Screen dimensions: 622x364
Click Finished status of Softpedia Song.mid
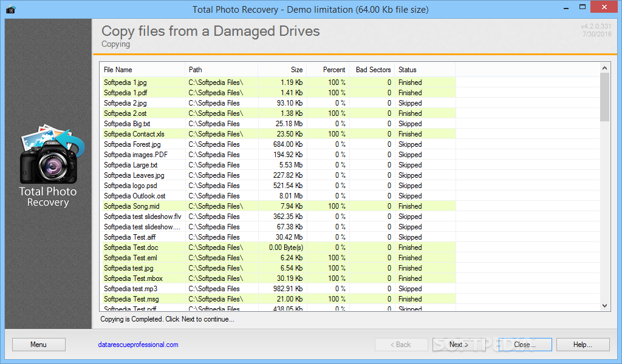pos(410,206)
